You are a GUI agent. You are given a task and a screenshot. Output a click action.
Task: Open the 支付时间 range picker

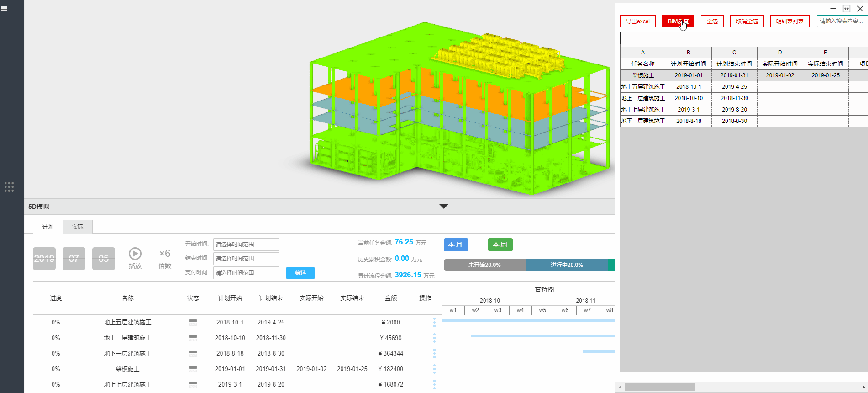point(246,273)
